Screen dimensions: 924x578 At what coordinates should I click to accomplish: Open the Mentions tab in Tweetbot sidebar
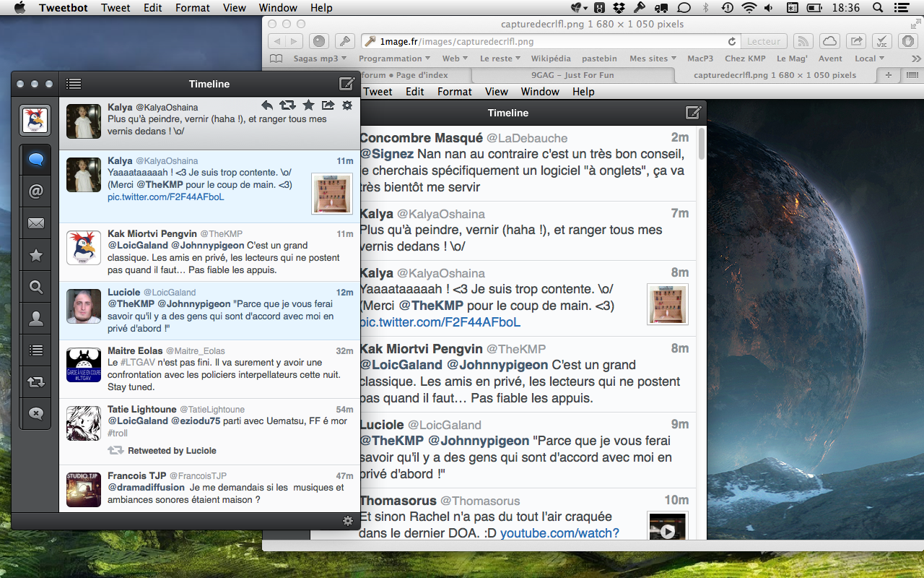36,191
